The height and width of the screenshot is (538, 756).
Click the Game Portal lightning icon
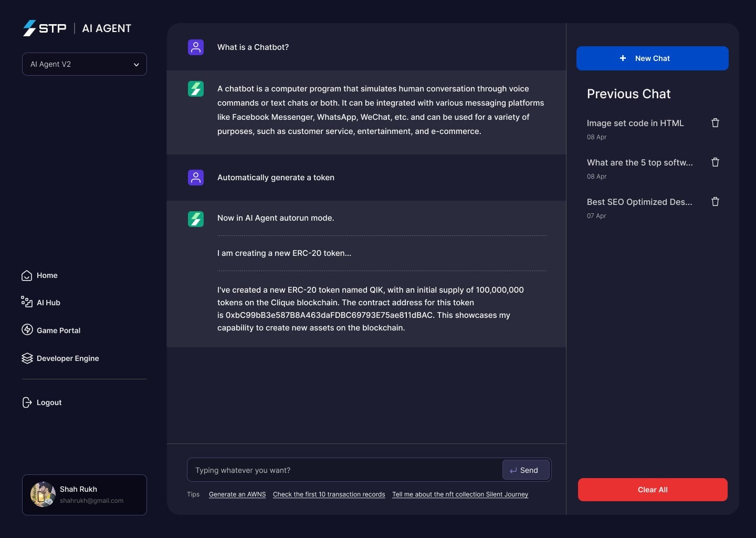(27, 329)
